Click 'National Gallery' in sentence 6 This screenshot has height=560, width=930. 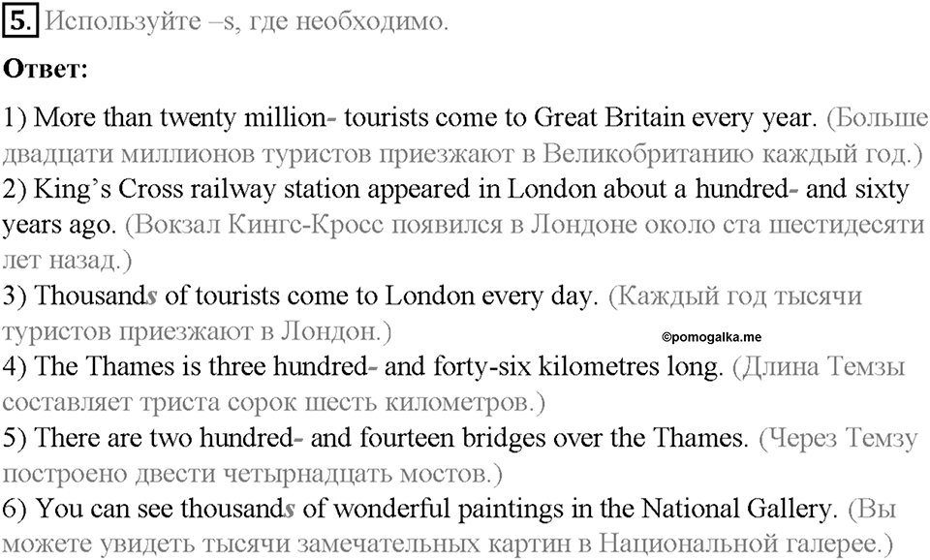click(735, 509)
